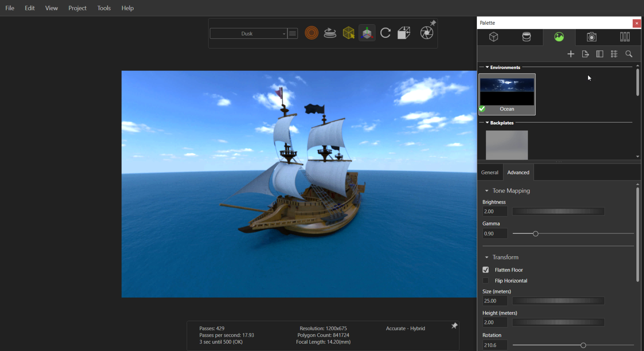This screenshot has height=351, width=644.
Task: Click the turntable icon in toolbar
Action: (330, 33)
